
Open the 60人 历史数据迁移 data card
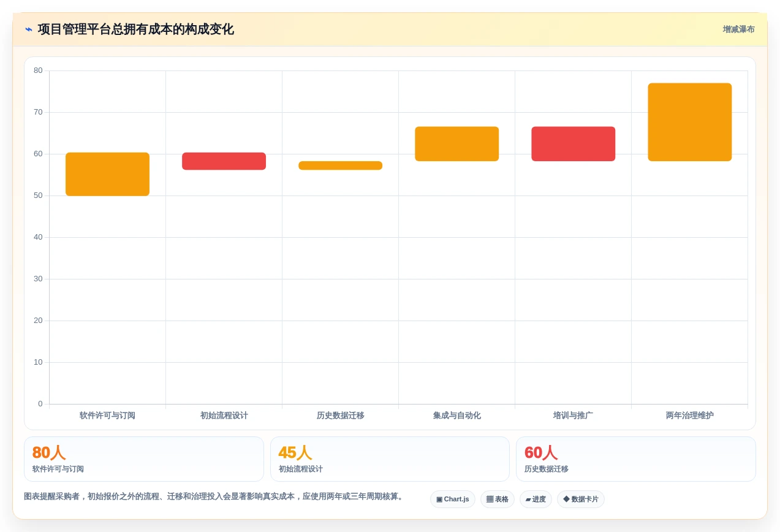point(636,459)
